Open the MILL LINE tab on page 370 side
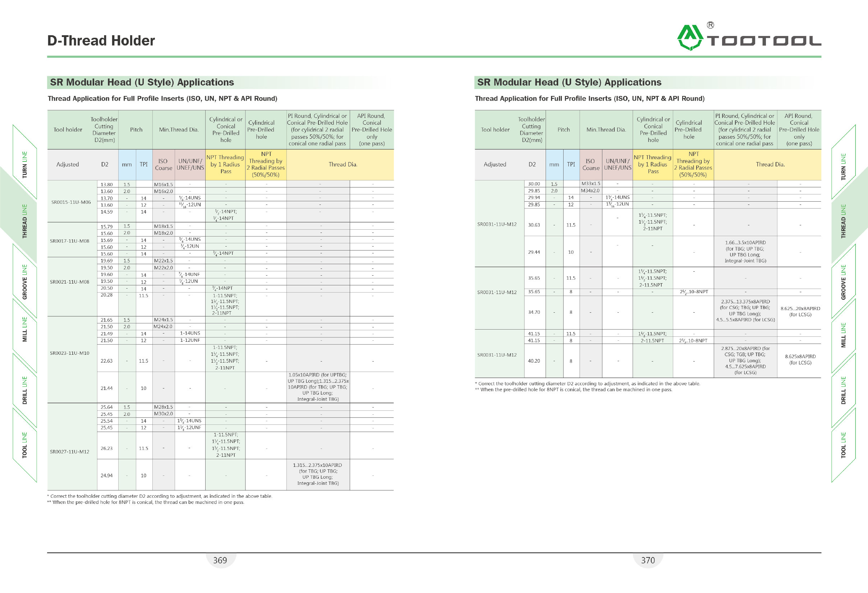Image resolution: width=868 pixels, height=593 pixels. point(843,335)
